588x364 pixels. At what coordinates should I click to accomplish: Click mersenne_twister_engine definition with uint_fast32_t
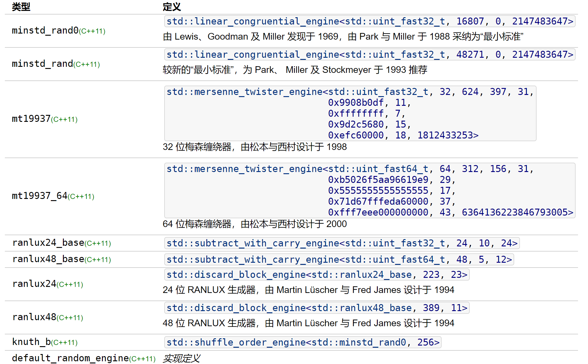[x=350, y=113]
